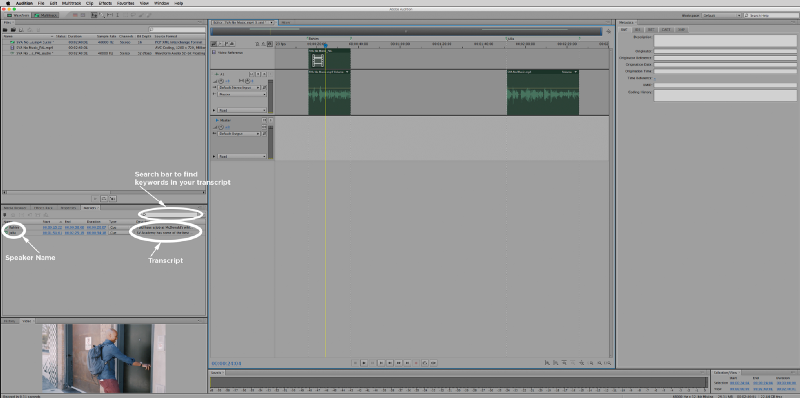Switch to the Media Browser tab
Viewport: 800px width, 398px height.
point(15,208)
